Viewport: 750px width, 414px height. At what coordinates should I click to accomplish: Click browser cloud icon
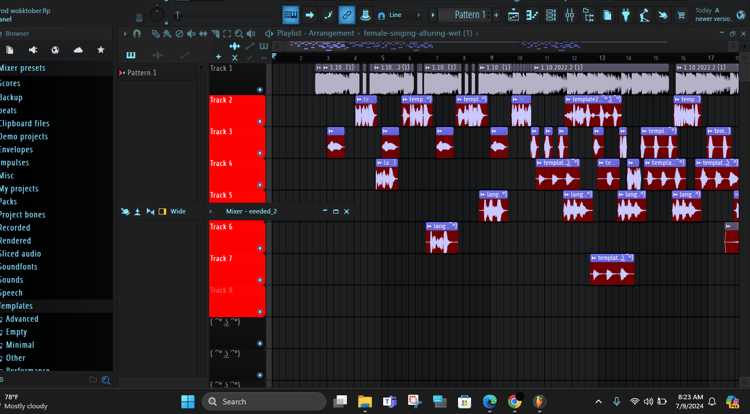78,50
